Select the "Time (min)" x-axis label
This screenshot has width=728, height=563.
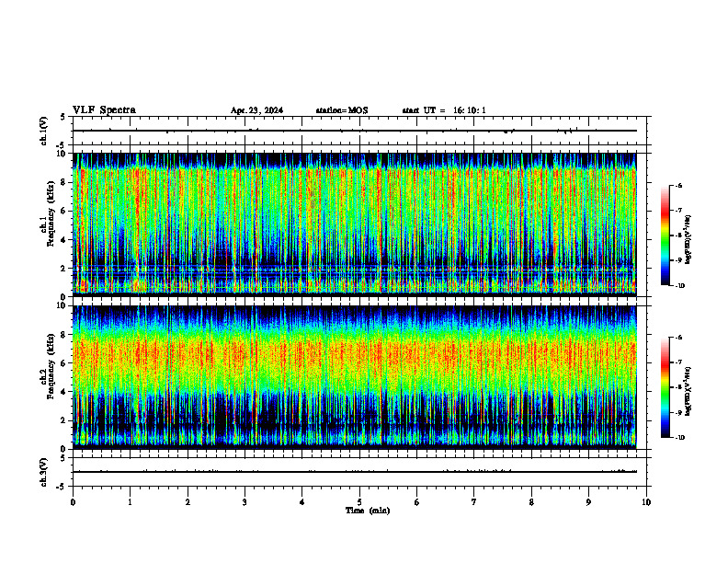[368, 511]
